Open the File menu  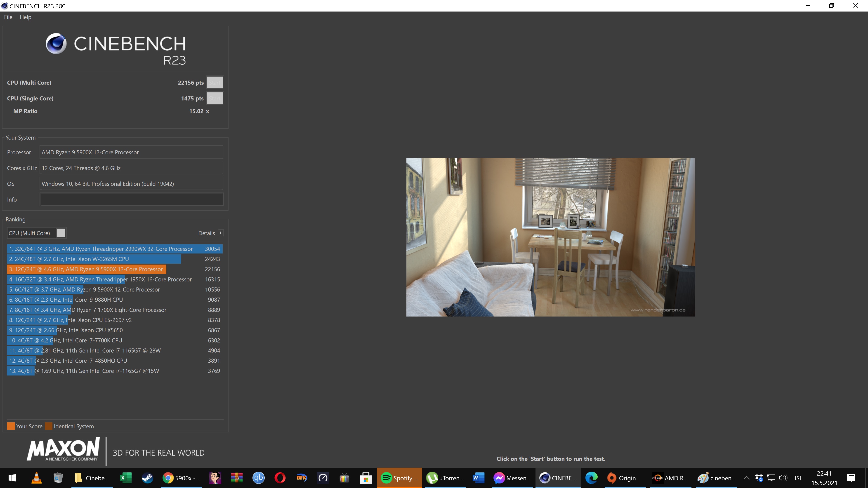(x=8, y=17)
